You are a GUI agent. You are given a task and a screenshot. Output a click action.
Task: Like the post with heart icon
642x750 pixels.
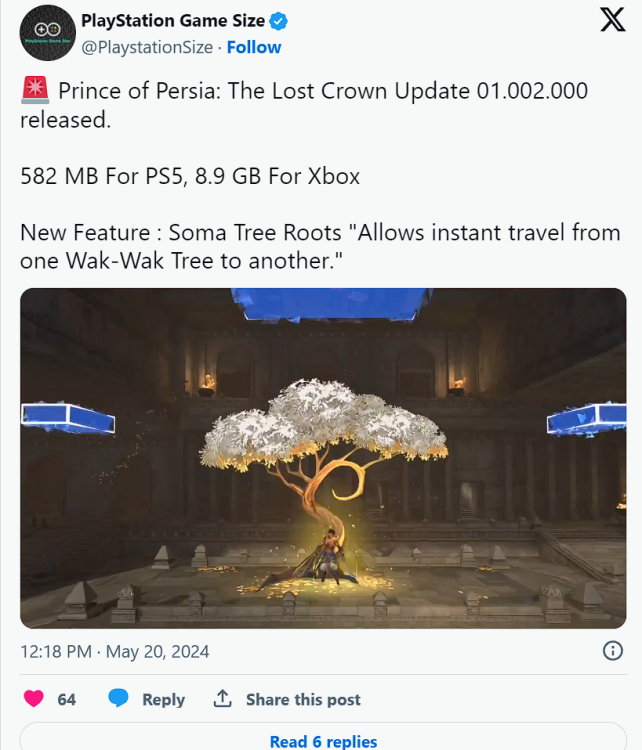coord(33,699)
